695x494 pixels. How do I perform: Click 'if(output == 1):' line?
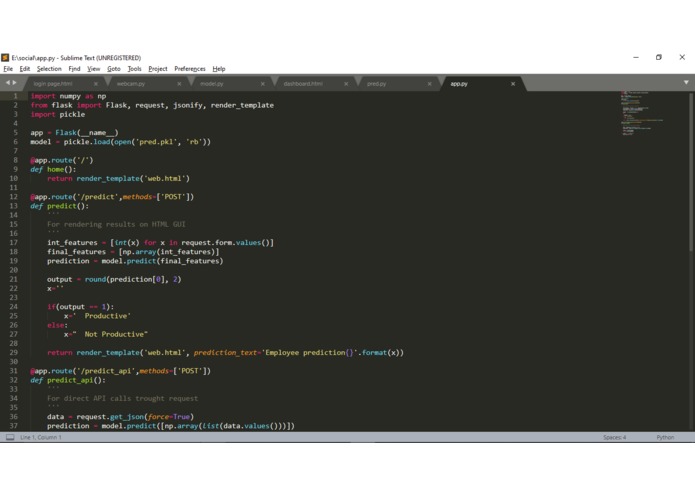pyautogui.click(x=81, y=307)
